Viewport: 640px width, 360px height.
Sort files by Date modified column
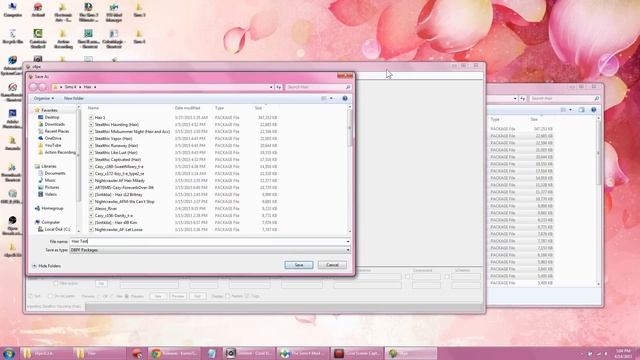pyautogui.click(x=187, y=108)
